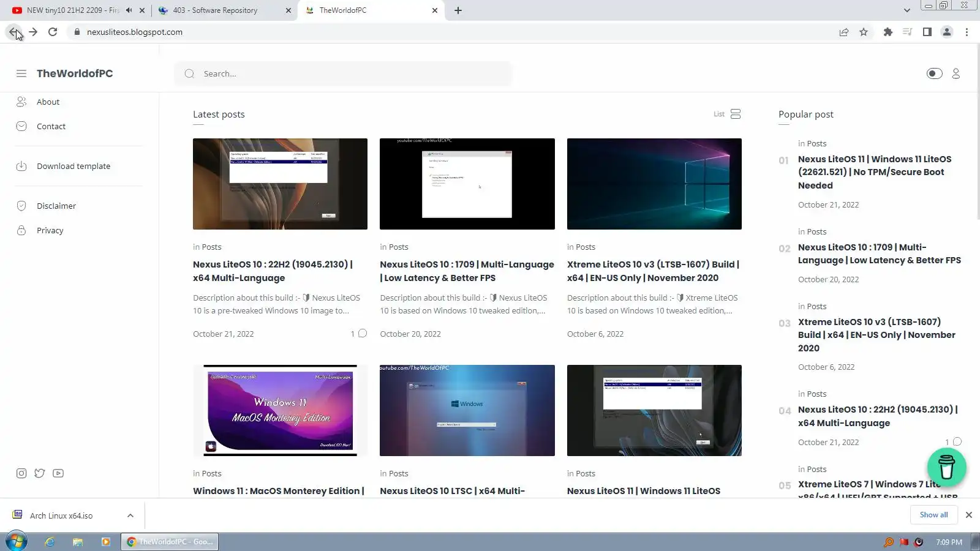
Task: Open the Privacy page
Action: point(50,230)
